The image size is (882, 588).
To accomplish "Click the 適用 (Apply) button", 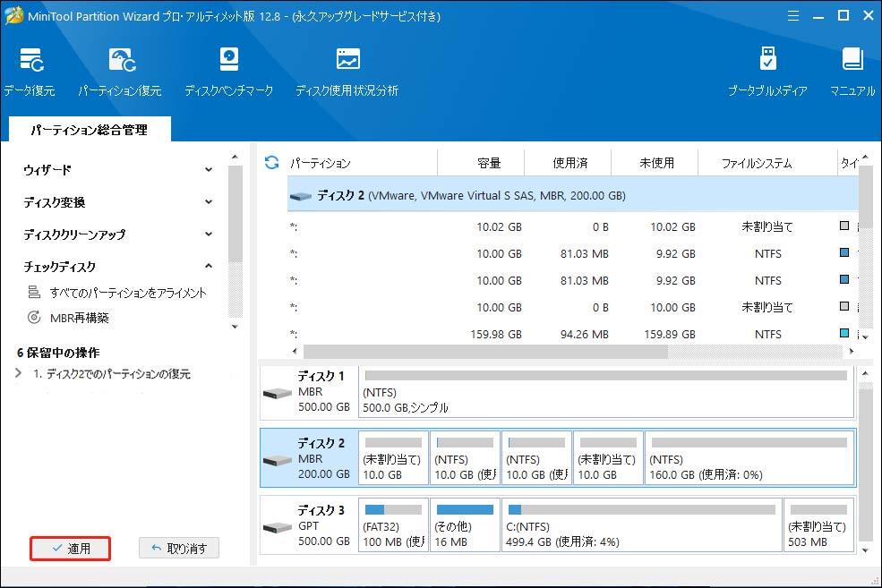I will [70, 549].
